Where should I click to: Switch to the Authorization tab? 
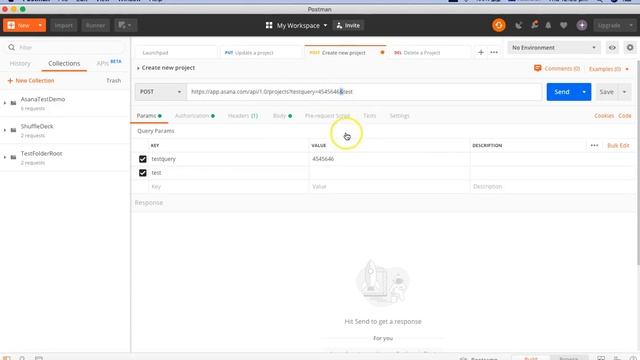195,116
